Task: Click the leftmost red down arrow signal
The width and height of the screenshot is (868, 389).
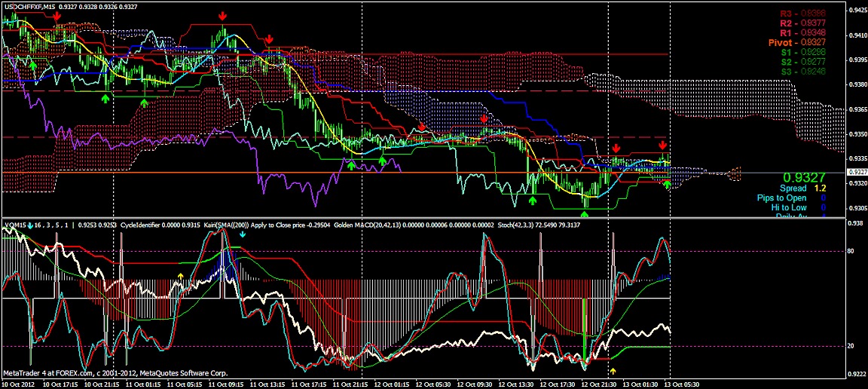Action: (57, 15)
